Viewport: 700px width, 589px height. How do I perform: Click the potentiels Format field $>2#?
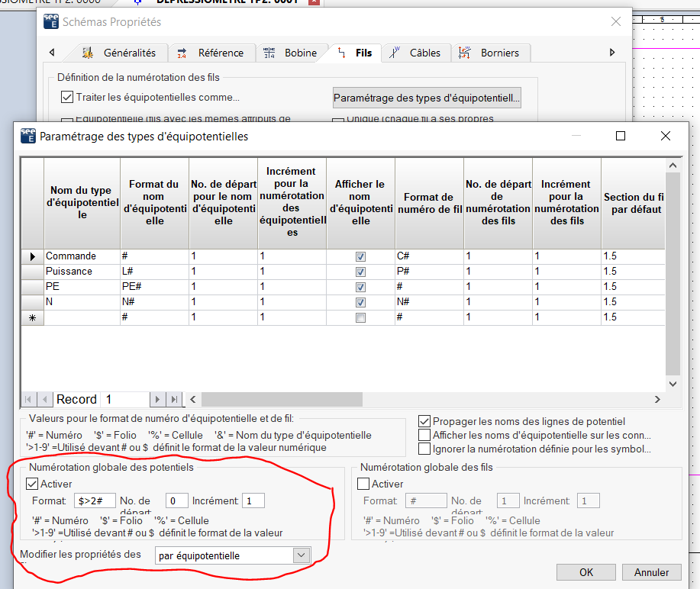pyautogui.click(x=94, y=501)
